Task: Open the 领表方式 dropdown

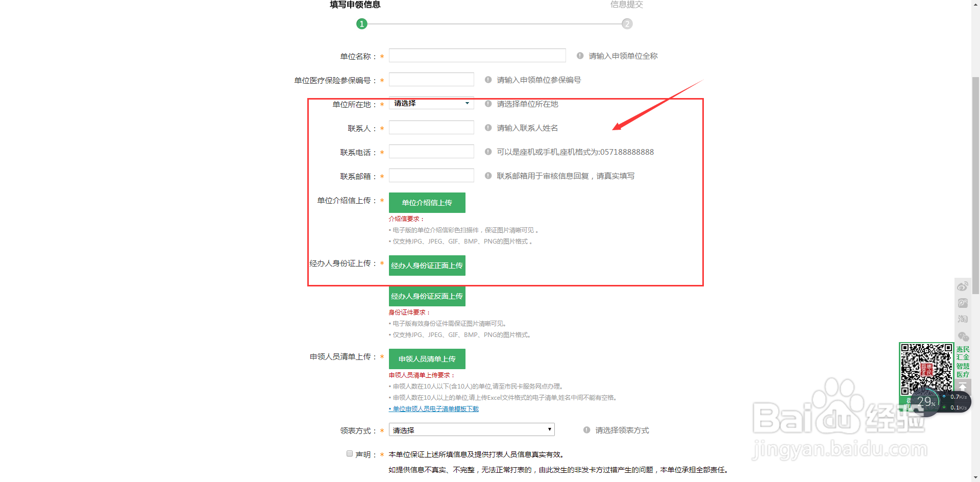Action: (x=472, y=430)
